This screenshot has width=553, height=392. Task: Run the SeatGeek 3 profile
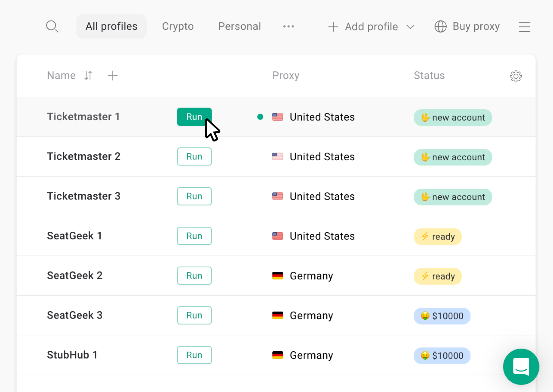tap(194, 315)
